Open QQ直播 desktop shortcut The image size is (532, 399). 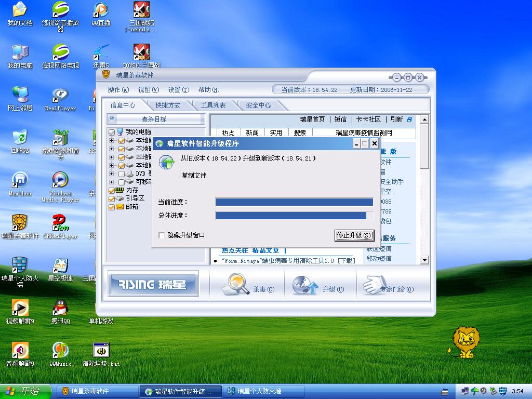click(101, 14)
